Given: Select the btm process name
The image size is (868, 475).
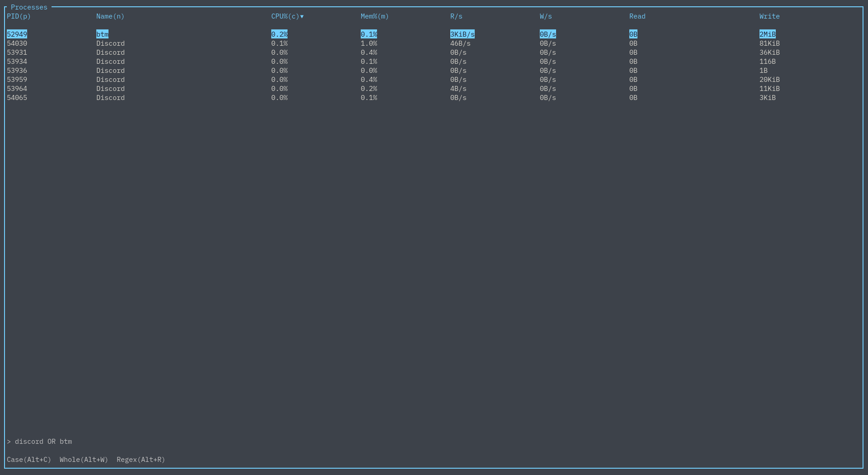Looking at the screenshot, I should click(x=102, y=34).
